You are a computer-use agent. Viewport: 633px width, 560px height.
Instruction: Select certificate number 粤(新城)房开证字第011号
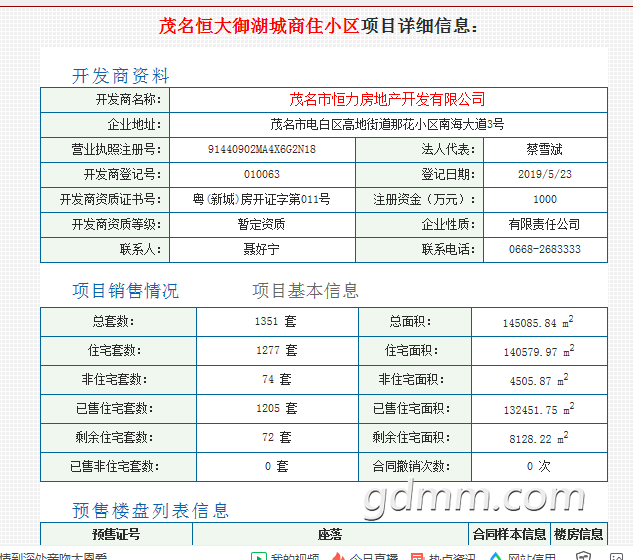[x=262, y=199]
